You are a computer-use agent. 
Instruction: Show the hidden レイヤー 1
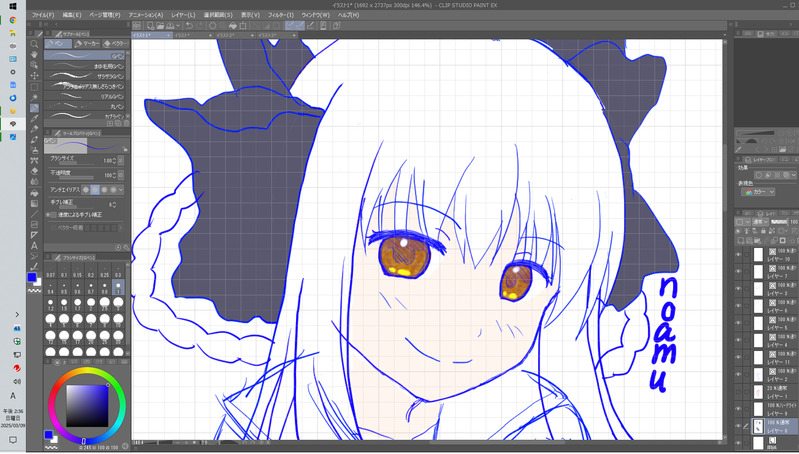pyautogui.click(x=738, y=391)
